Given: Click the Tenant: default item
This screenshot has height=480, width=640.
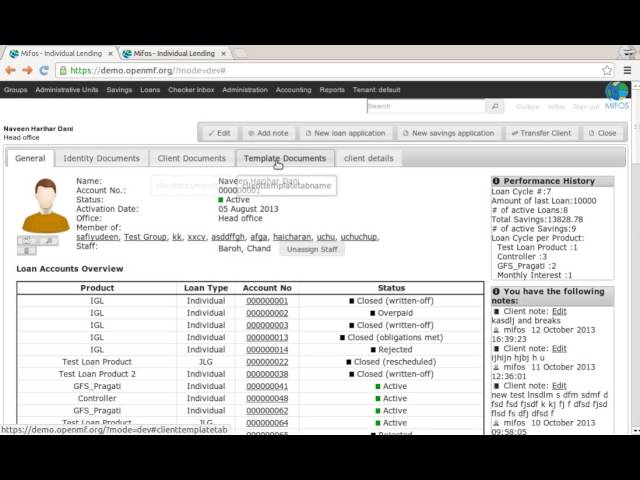Looking at the screenshot, I should pos(376,90).
